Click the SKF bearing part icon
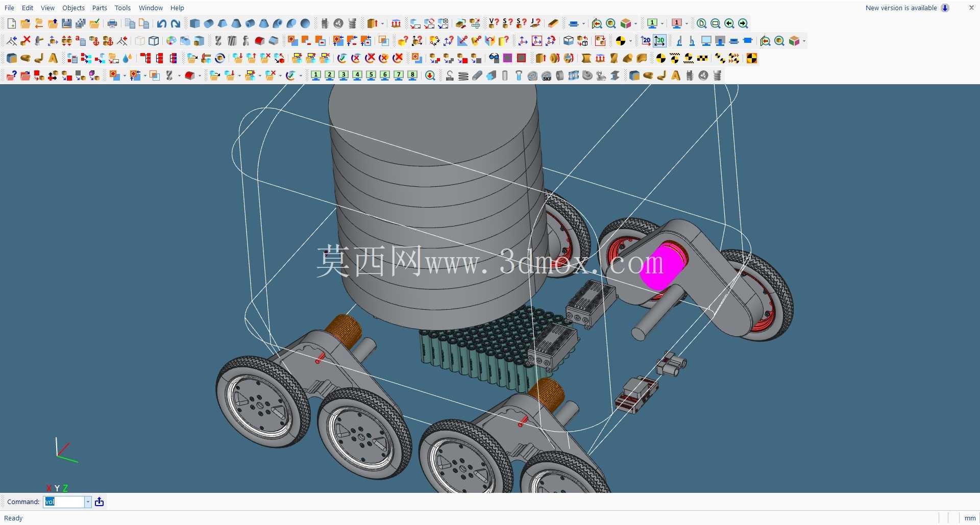This screenshot has height=525, width=980. pyautogui.click(x=546, y=76)
